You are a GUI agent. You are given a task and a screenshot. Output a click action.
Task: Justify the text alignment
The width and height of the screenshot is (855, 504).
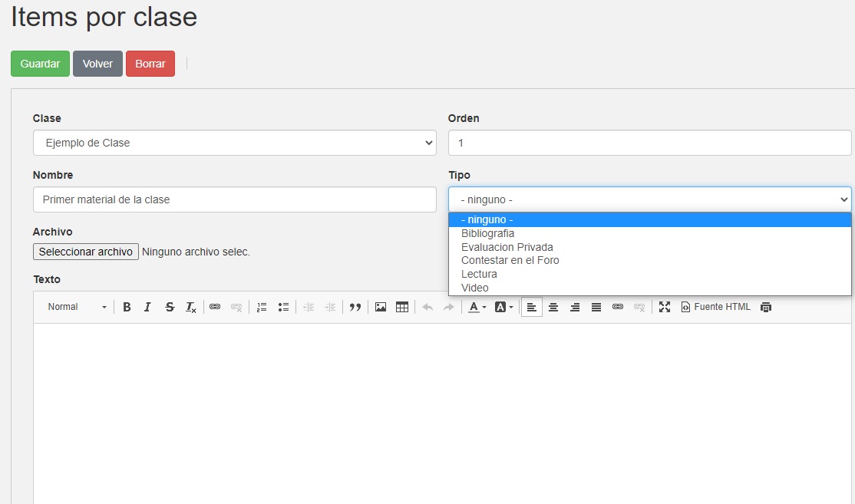(x=596, y=307)
